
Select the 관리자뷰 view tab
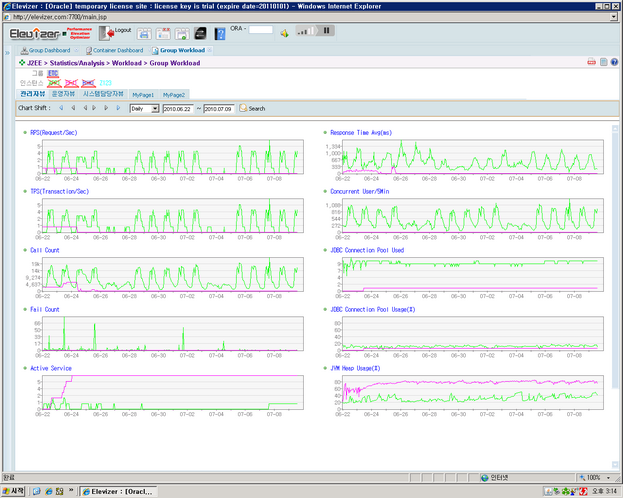pyautogui.click(x=33, y=94)
